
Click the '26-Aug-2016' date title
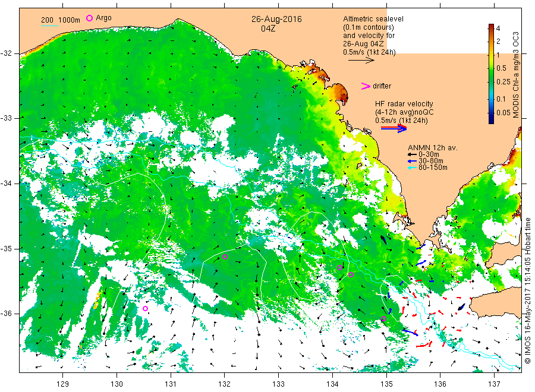(276, 19)
